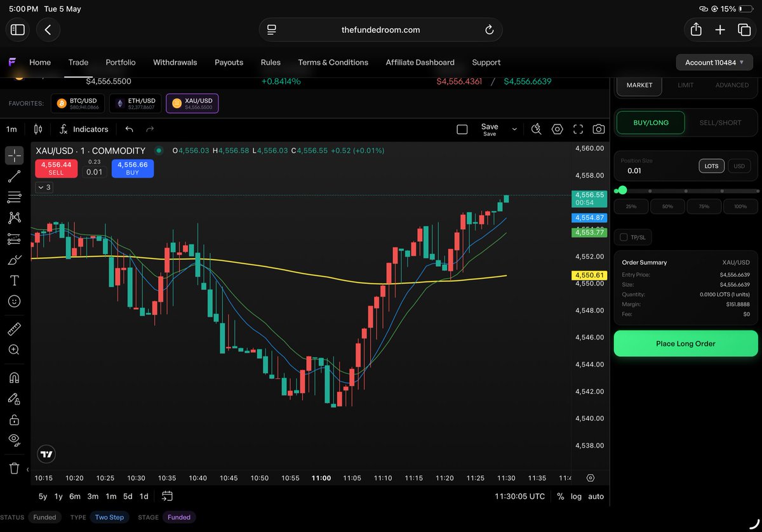
Task: Expand the Save layout dropdown arrow
Action: 514,130
